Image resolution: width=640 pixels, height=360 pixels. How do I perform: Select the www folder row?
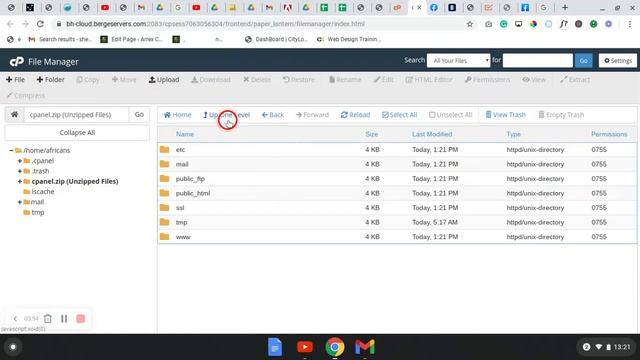pos(397,237)
